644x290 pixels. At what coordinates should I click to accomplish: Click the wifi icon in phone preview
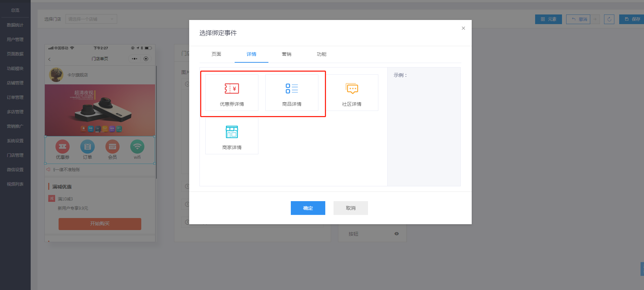[137, 147]
